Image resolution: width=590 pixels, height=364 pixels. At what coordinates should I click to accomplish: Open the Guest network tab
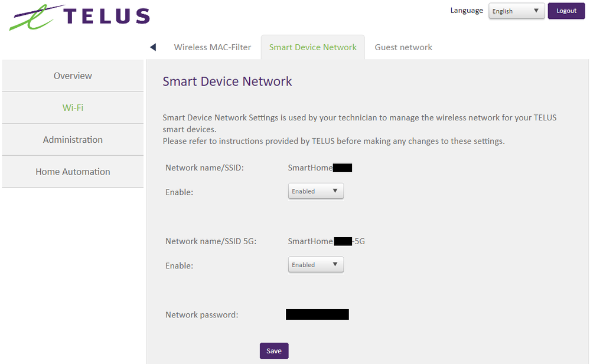click(x=403, y=47)
